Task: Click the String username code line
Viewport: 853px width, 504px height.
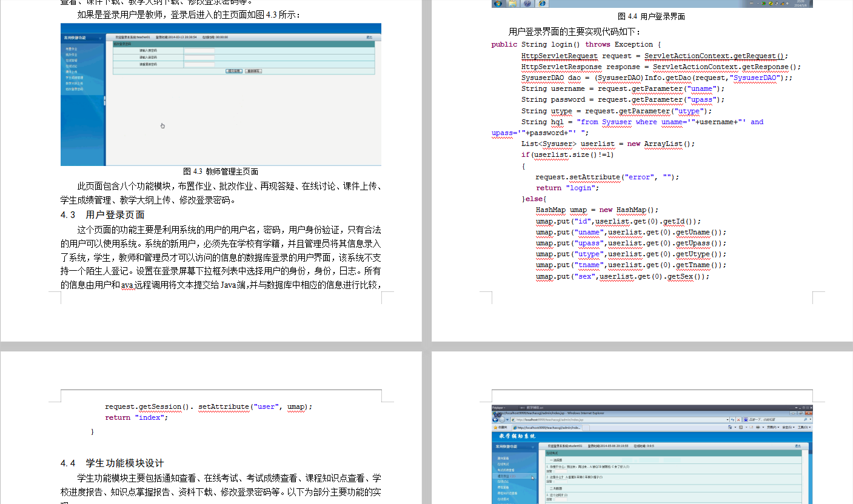Action: pyautogui.click(x=623, y=88)
